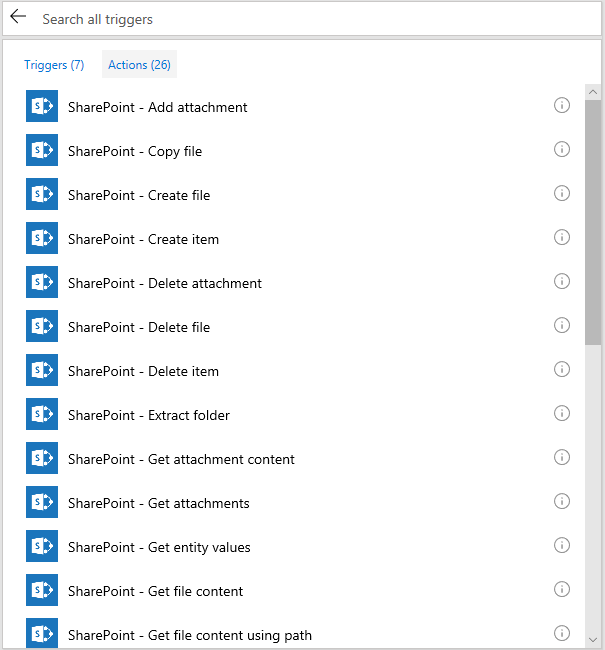Click the SharePoint icon beside Get entity values

[x=42, y=546]
